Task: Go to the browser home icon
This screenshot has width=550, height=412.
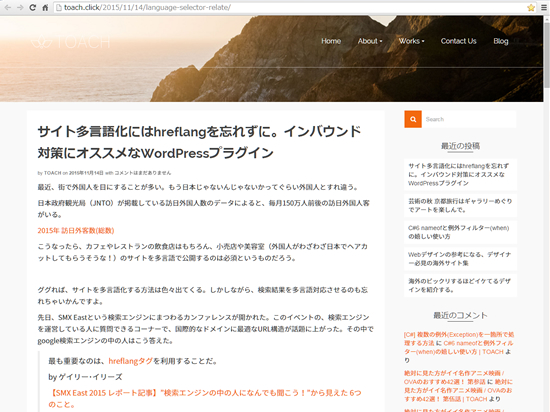Action: click(45, 7)
